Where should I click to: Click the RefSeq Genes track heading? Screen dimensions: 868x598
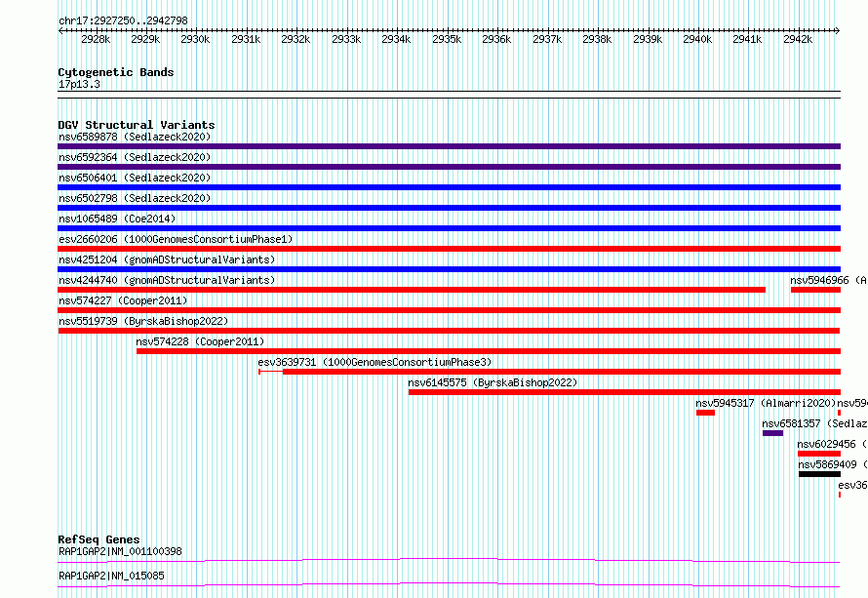(99, 539)
